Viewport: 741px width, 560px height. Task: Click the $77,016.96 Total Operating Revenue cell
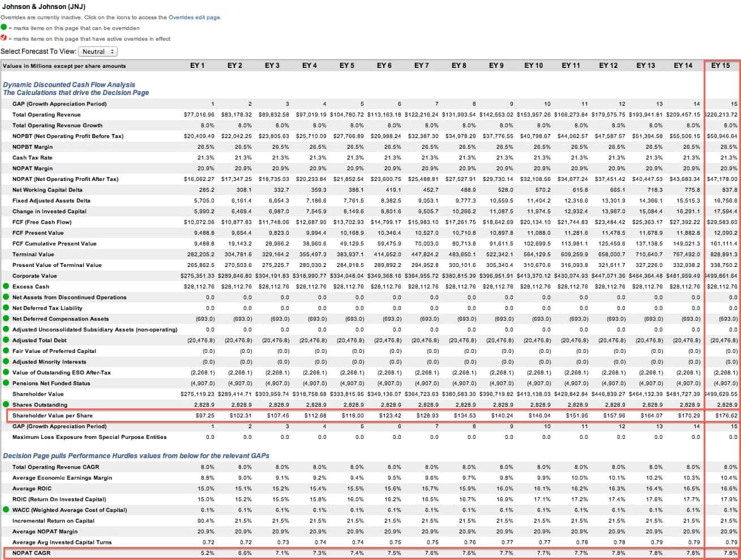coord(199,115)
